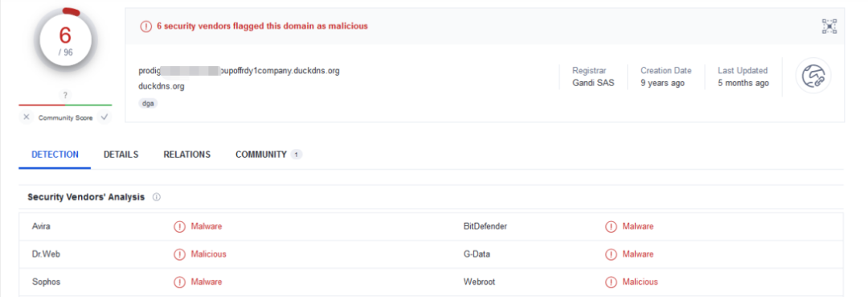Click the dga tag label
This screenshot has height=297, width=868.
coord(148,103)
